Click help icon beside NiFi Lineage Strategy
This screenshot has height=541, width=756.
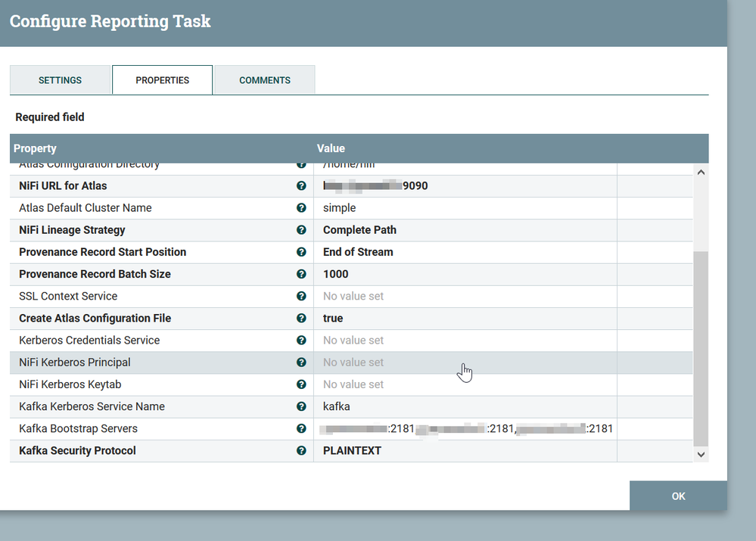(x=301, y=230)
